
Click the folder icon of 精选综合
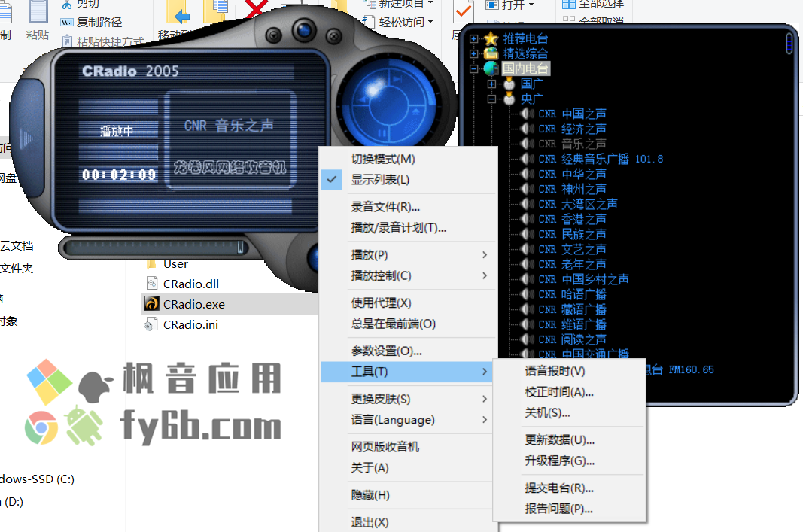coord(491,53)
